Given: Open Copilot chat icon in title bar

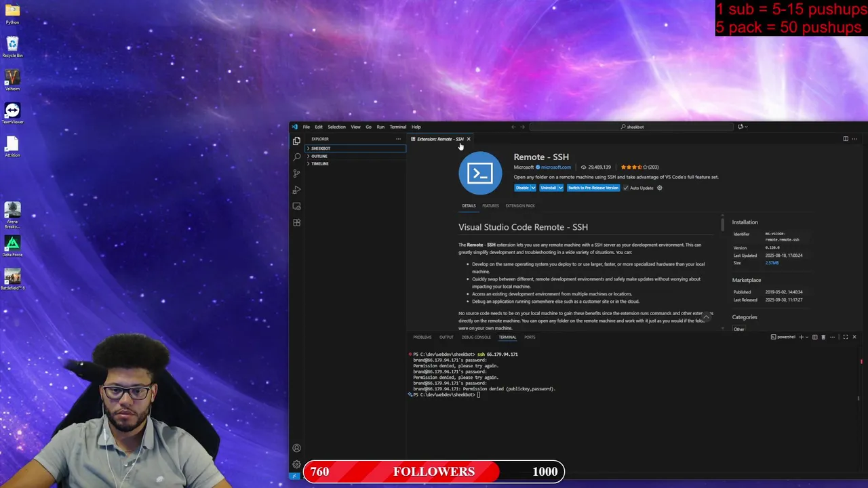Looking at the screenshot, I should (740, 127).
